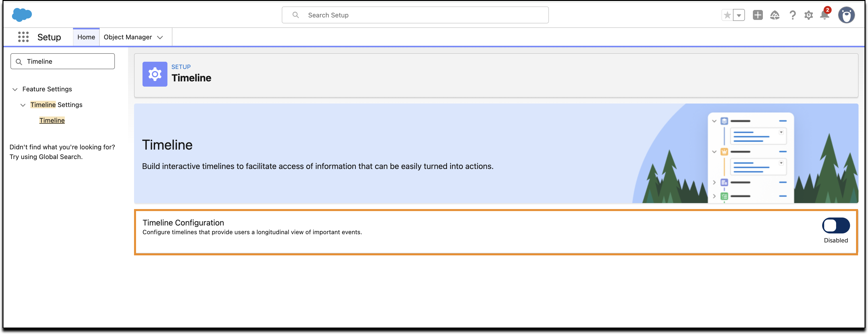Click the Timeline page gear icon
The height and width of the screenshot is (334, 868).
[155, 74]
